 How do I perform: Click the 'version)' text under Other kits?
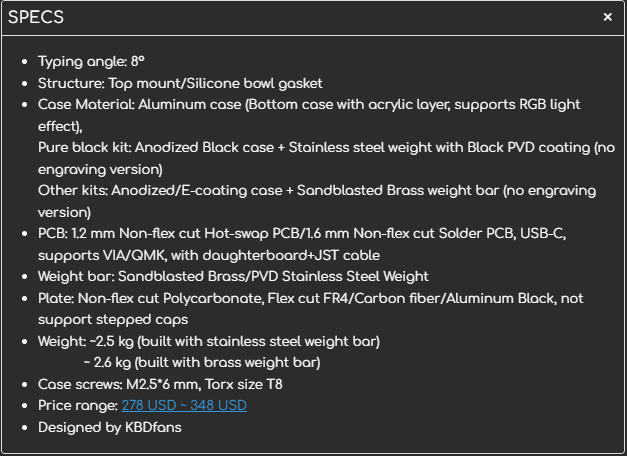(64, 212)
